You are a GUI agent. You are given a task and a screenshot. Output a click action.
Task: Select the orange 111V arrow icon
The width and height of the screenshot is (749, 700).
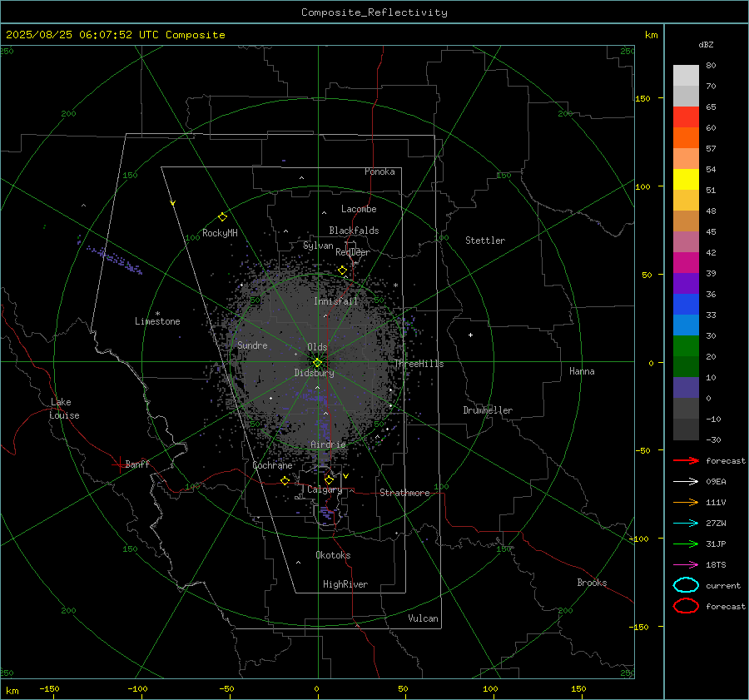pos(686,502)
